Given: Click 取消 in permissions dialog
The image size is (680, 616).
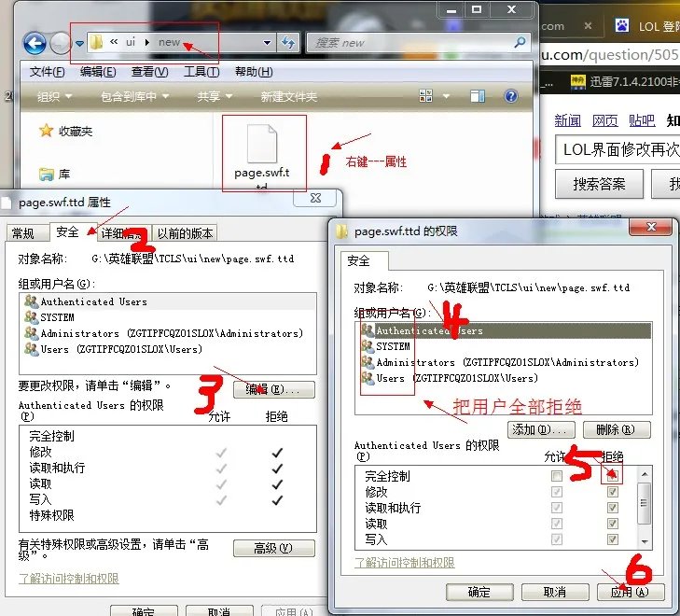Looking at the screenshot, I should [x=555, y=592].
